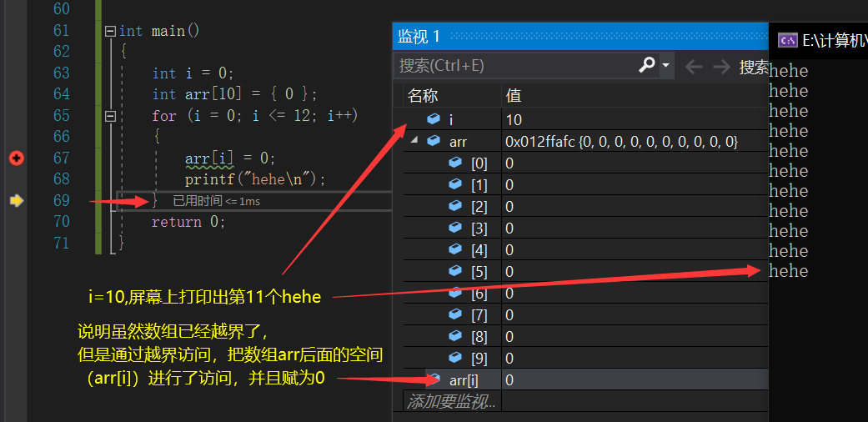Viewport: 868px width, 422px height.
Task: Click the int i = 0; line
Action: [193, 73]
